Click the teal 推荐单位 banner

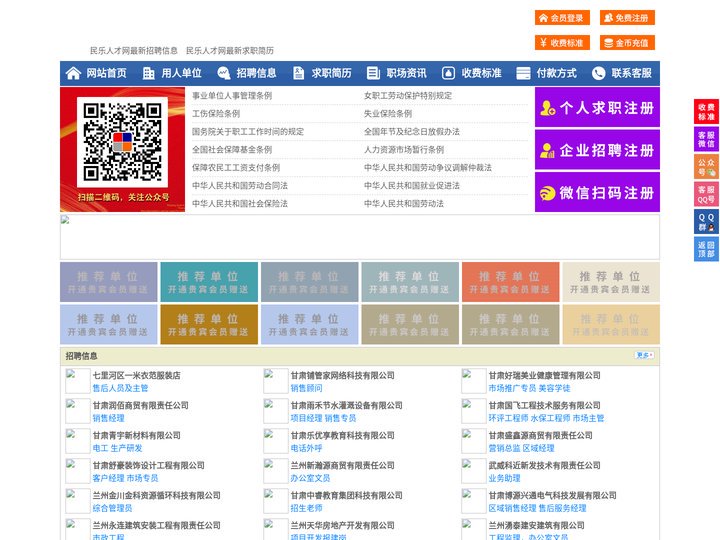pos(209,282)
